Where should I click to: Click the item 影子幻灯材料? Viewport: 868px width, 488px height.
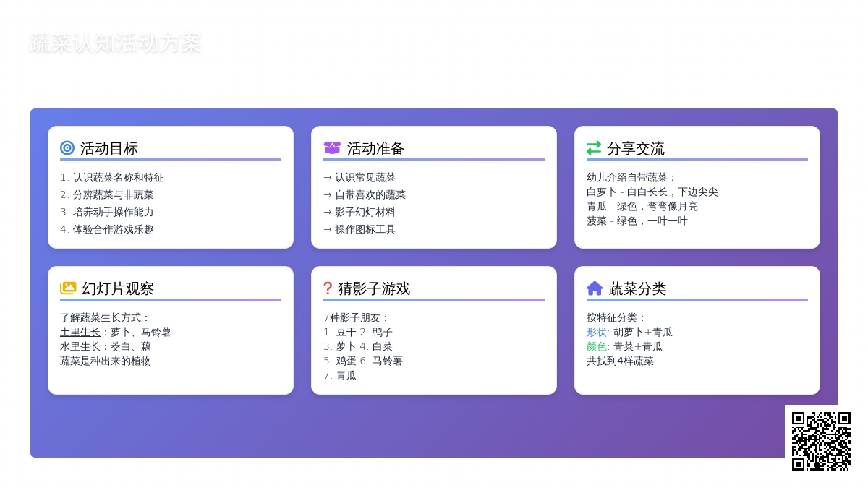tap(365, 212)
